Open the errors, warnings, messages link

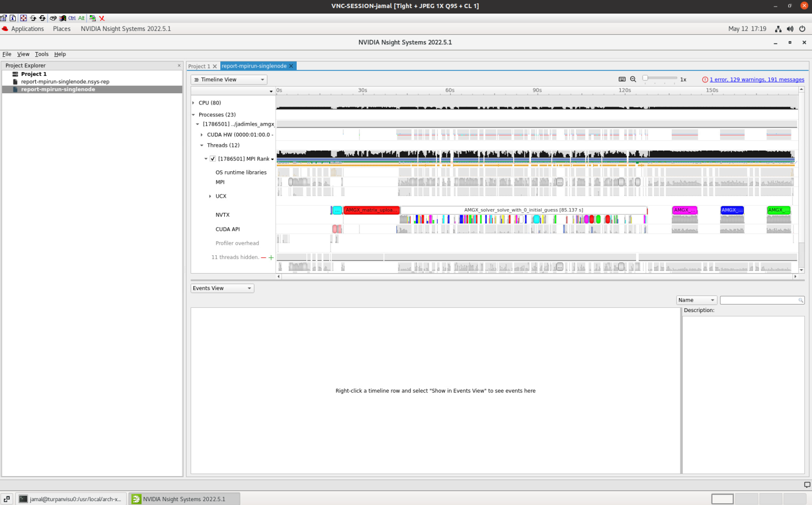757,80
